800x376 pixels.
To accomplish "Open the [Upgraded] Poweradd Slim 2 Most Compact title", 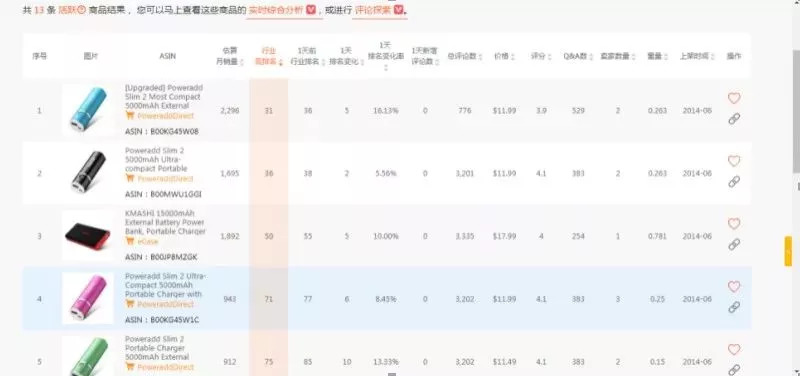I will click(163, 96).
